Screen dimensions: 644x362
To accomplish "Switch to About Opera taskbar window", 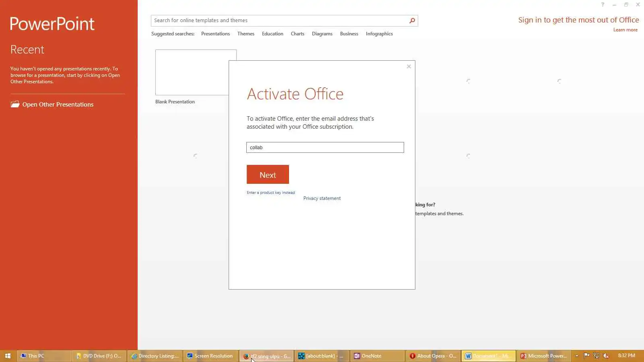I will pos(433,356).
